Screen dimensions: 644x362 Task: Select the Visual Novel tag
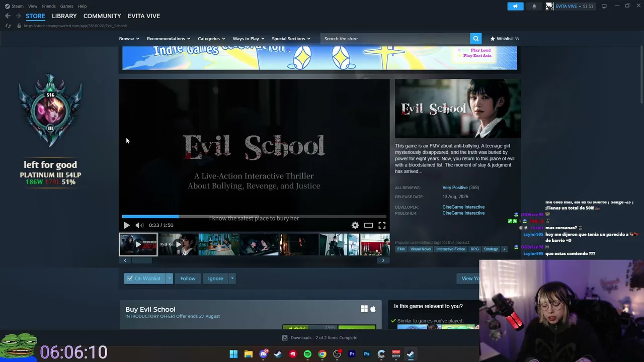[x=420, y=249]
